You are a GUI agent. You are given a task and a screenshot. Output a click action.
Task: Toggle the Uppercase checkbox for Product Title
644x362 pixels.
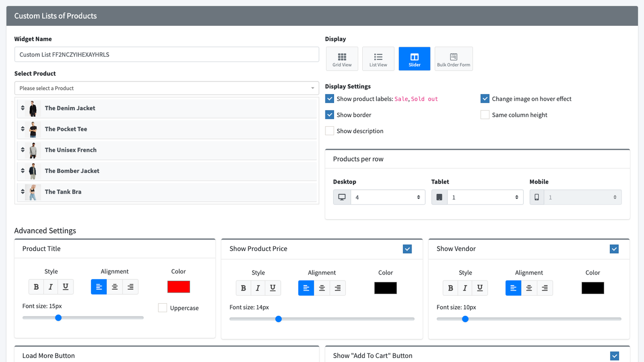tap(163, 308)
